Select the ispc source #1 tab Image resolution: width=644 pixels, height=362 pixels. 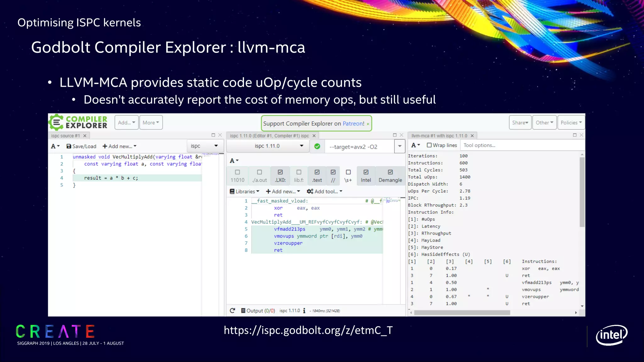coord(65,136)
